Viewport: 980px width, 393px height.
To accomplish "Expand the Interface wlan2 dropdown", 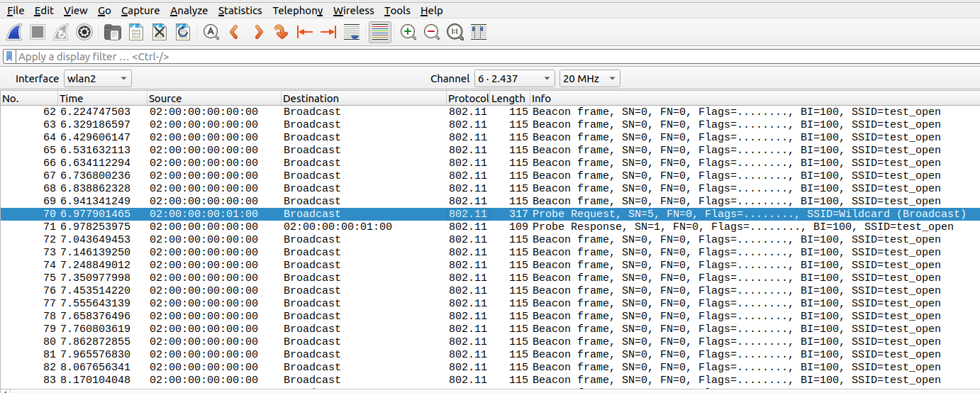I will (98, 79).
